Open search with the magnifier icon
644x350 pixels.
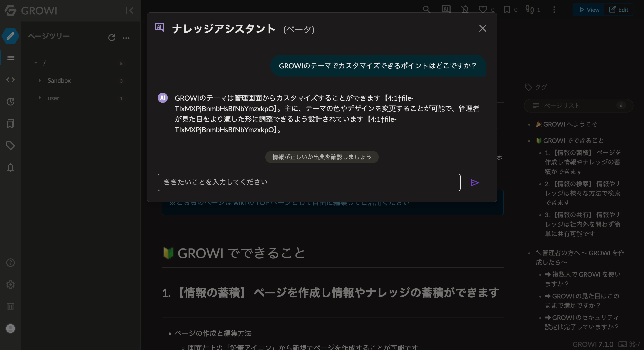pyautogui.click(x=427, y=9)
